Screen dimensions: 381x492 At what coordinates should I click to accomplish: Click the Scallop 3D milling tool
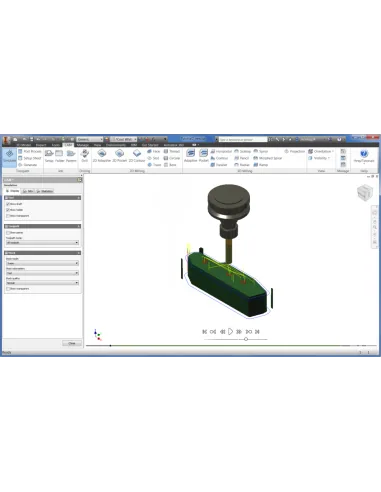tap(243, 151)
